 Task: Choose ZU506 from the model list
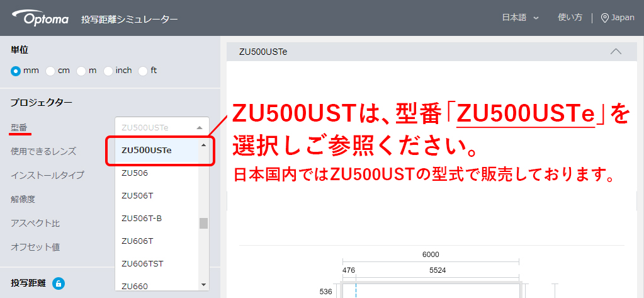click(157, 173)
